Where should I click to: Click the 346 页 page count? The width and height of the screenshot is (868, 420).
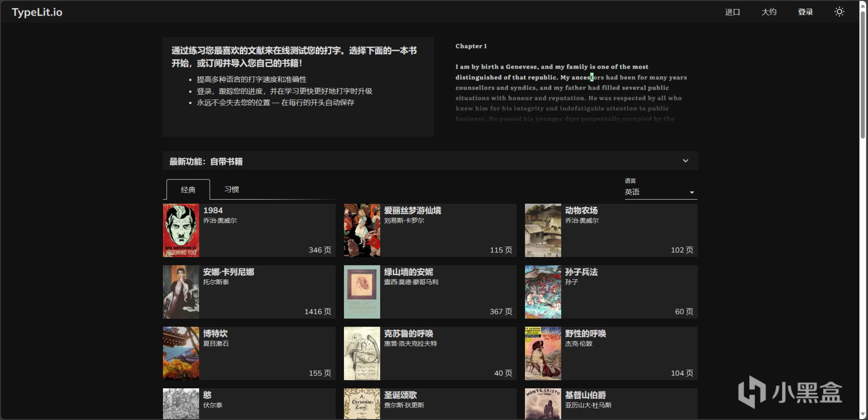320,250
